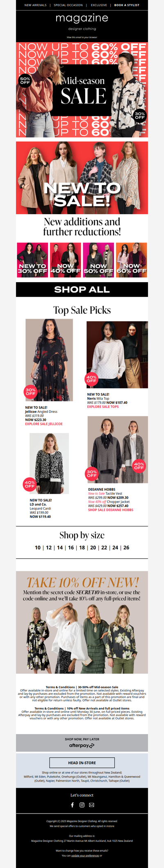Screen dimensions: 164x868
Task: Open Shop Sale Deanne Hobbs link
Action: (111, 510)
